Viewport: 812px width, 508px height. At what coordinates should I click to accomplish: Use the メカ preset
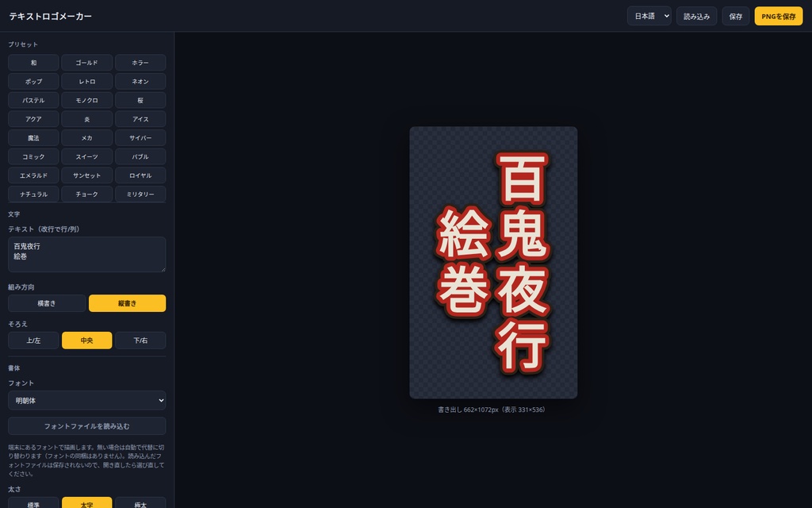[x=87, y=138]
